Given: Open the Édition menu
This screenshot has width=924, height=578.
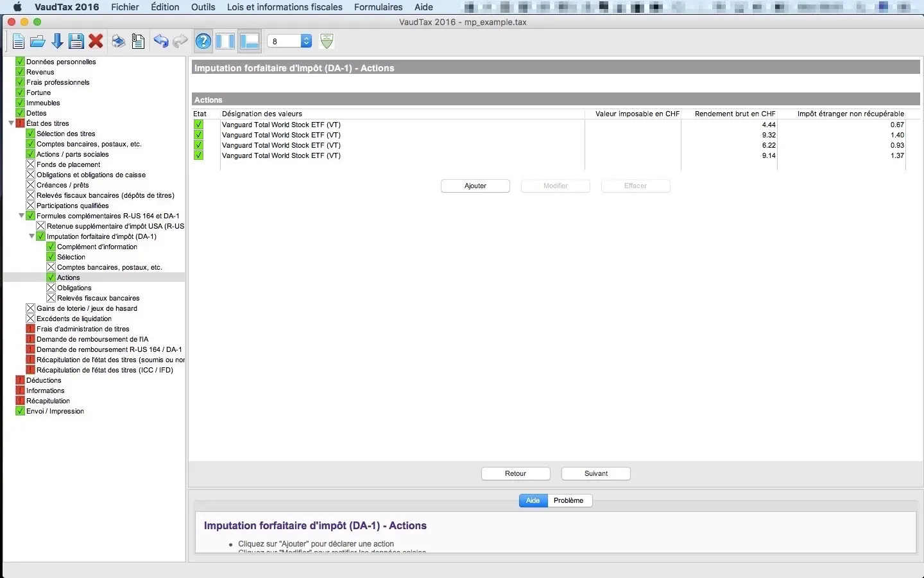Looking at the screenshot, I should [165, 7].
